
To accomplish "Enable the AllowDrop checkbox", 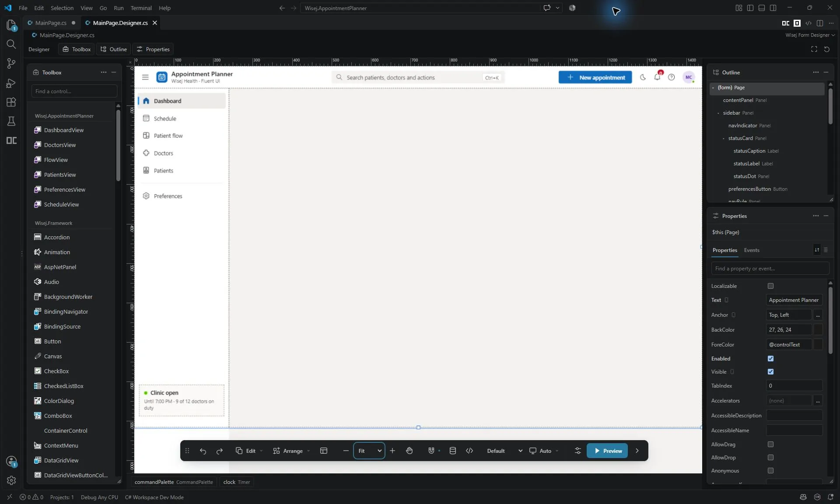I will [x=771, y=458].
